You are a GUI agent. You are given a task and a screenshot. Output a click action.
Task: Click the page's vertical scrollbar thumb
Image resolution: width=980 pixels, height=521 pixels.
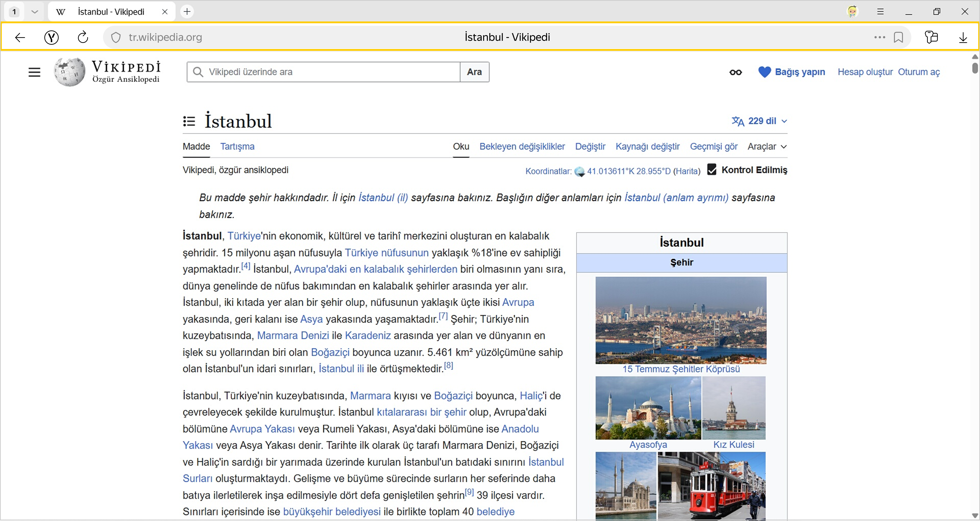975,68
